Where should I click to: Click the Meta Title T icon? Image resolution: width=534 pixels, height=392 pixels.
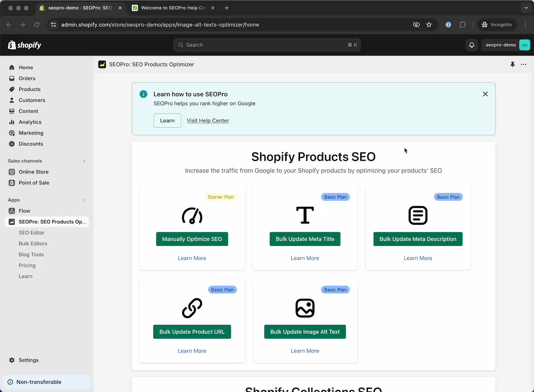[x=305, y=215]
